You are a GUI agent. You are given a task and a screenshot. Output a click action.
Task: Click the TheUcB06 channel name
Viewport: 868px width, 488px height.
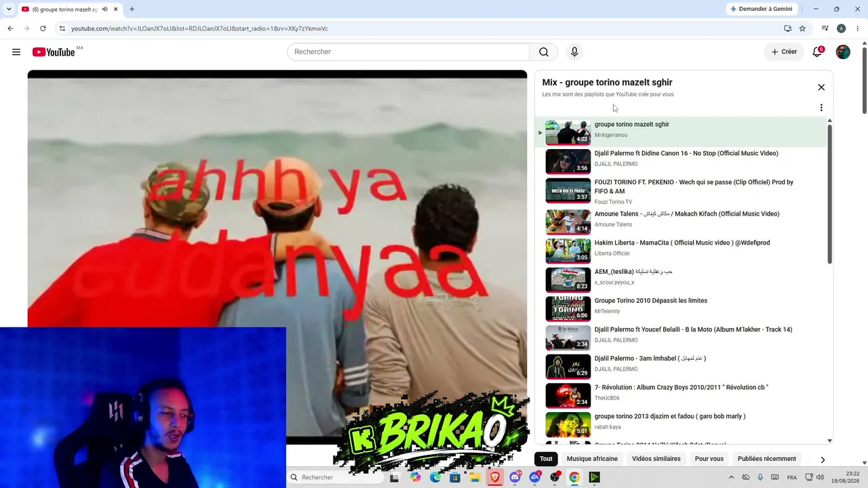coord(607,399)
